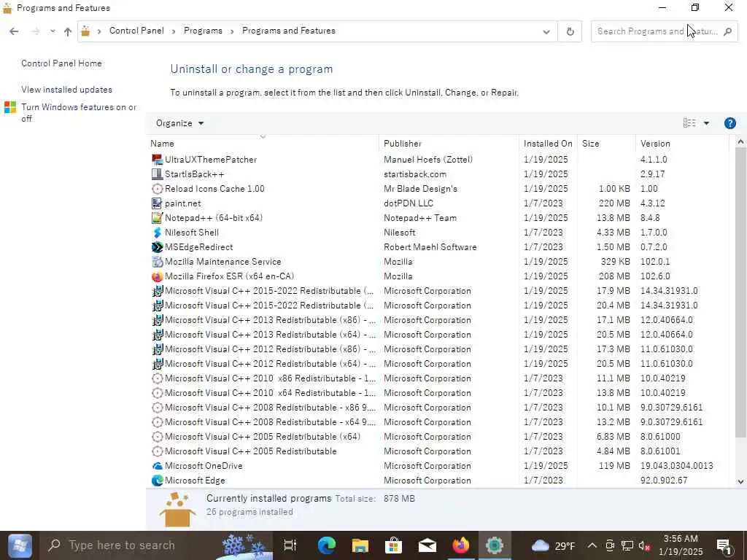
Task: Select the StartIsBack++ program icon
Action: pos(157,174)
